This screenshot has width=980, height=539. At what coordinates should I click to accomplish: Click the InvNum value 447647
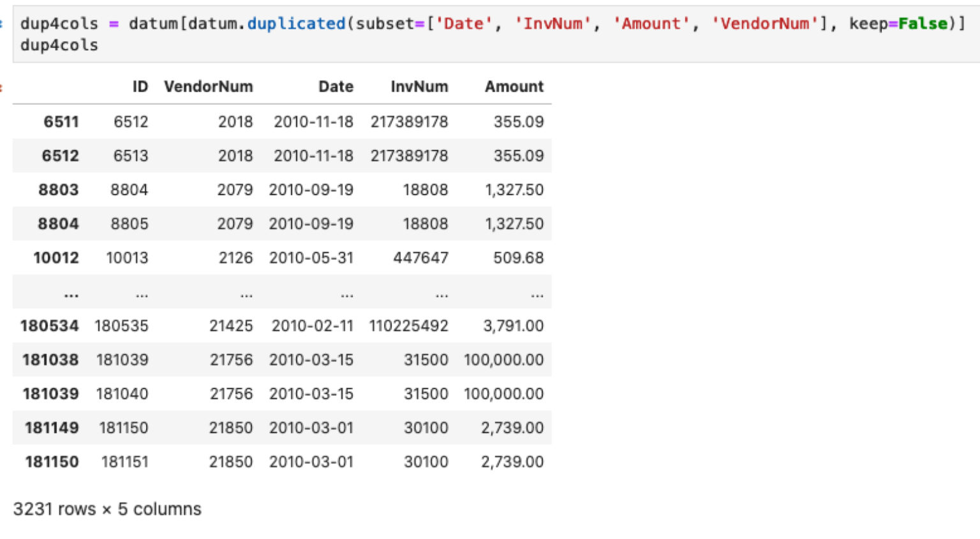[420, 258]
